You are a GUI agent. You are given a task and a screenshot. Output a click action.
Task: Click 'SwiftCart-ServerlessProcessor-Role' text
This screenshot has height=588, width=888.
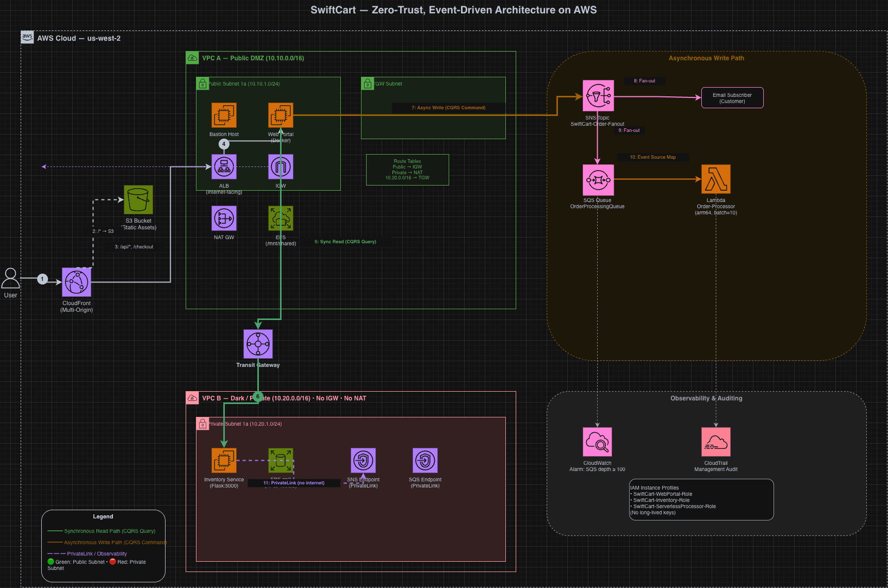click(675, 506)
